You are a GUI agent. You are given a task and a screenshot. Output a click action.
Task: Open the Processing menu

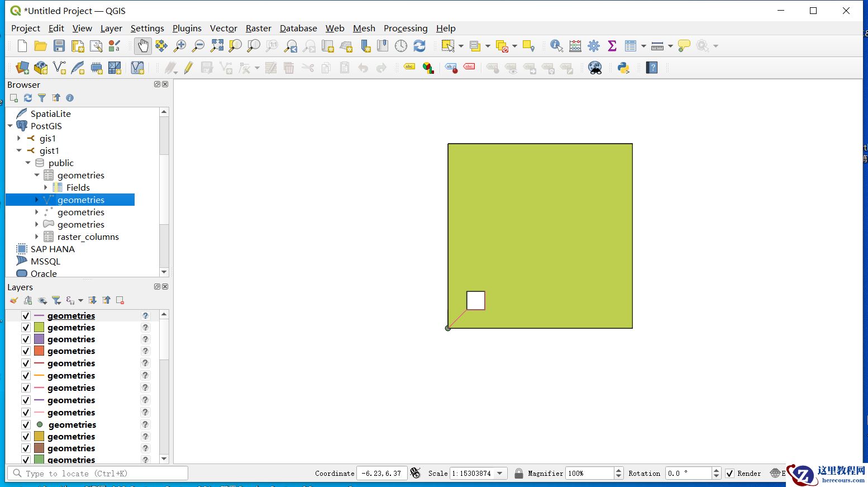[405, 28]
